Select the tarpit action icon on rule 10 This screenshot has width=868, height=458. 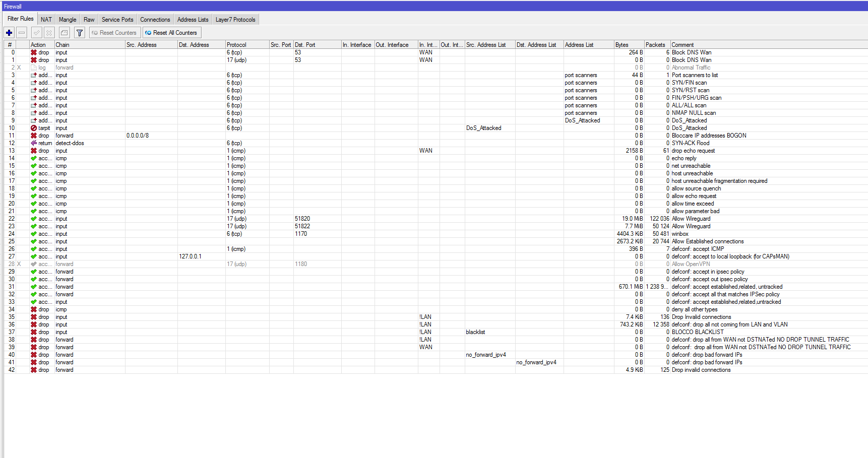[34, 128]
